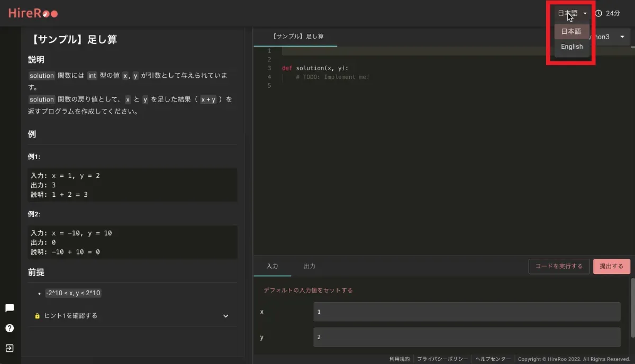Click the clock timer icon
This screenshot has height=364, width=635.
[x=598, y=13]
